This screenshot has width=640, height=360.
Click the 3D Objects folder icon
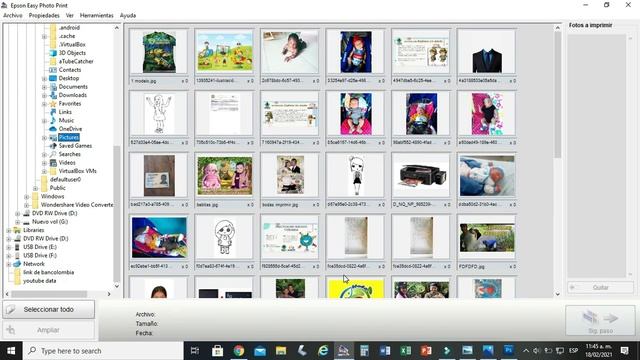[53, 53]
